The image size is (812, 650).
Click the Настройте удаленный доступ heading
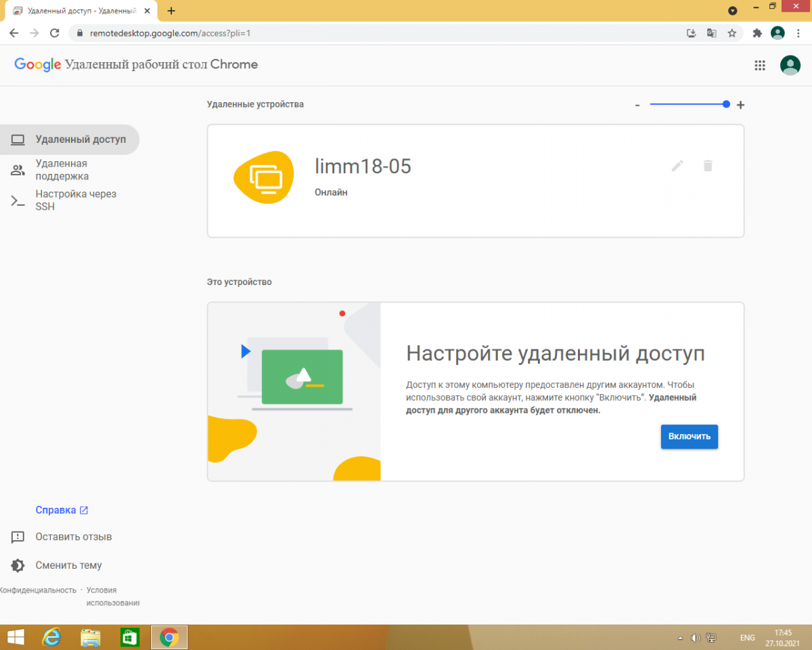point(556,353)
